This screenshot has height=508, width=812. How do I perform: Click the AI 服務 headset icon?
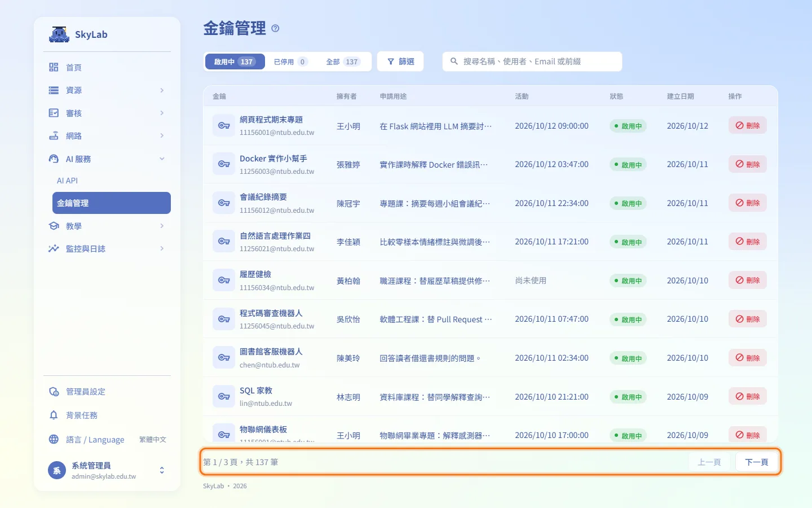(x=54, y=159)
